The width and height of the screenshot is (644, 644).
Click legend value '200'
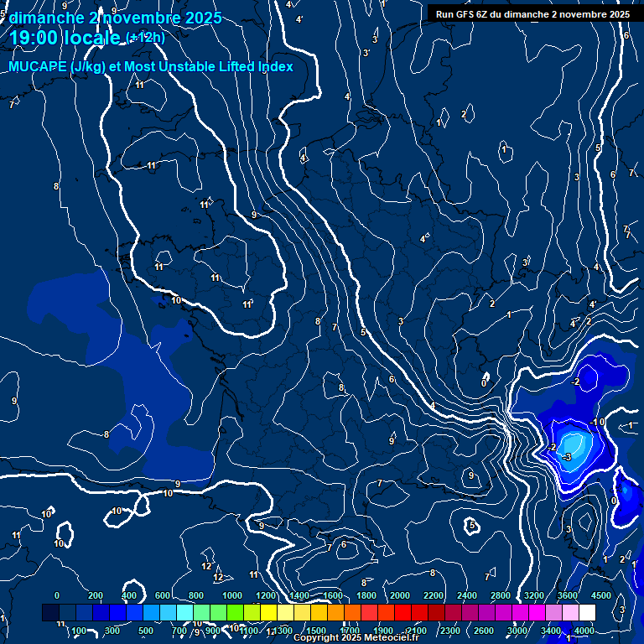(x=96, y=595)
